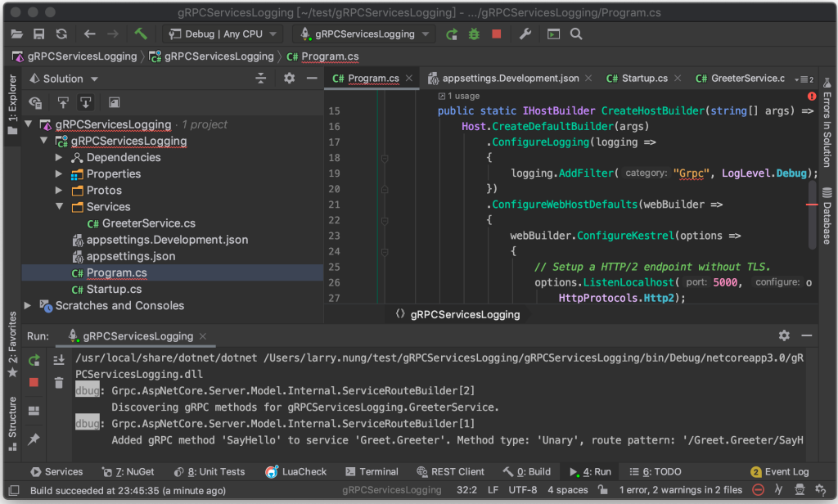Open Search Everywhere magnifier
Image resolution: width=838 pixels, height=504 pixels.
pyautogui.click(x=576, y=34)
